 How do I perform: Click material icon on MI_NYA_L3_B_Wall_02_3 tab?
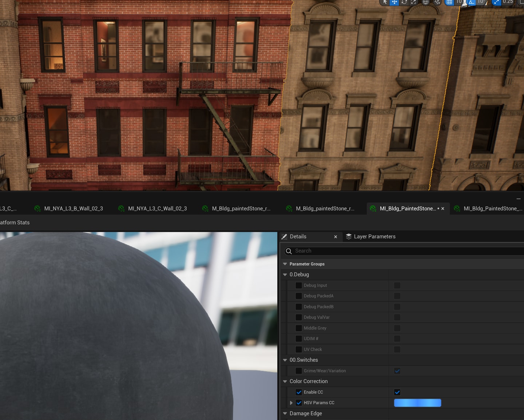[37, 208]
